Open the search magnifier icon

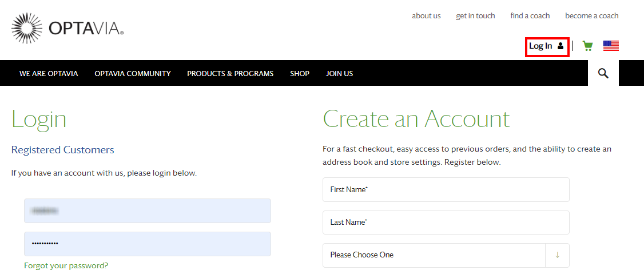[x=603, y=73]
